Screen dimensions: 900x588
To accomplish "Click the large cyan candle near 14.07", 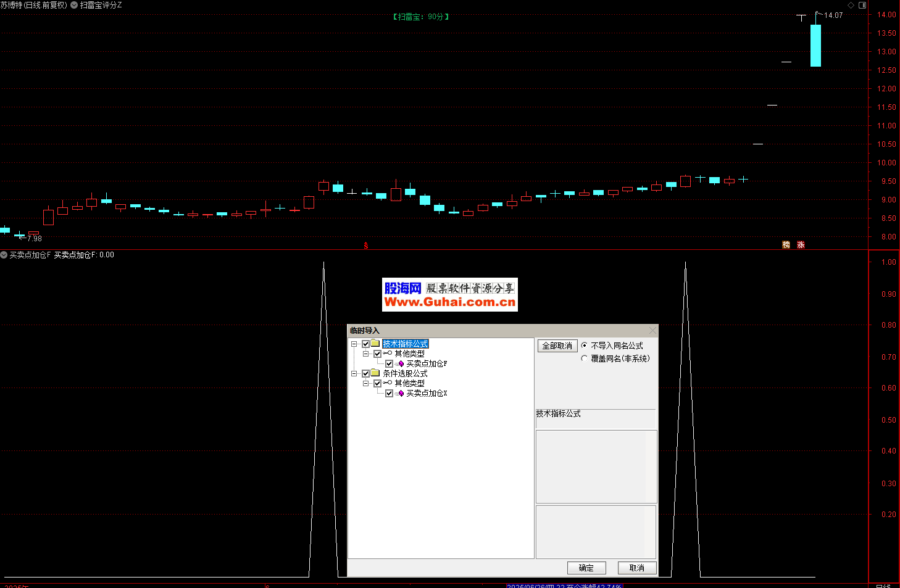I will (x=815, y=45).
